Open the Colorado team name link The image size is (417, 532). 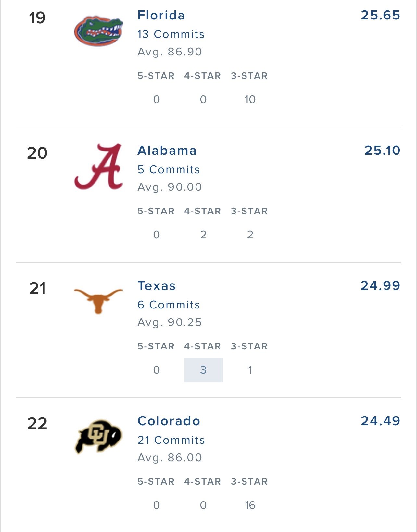(169, 421)
